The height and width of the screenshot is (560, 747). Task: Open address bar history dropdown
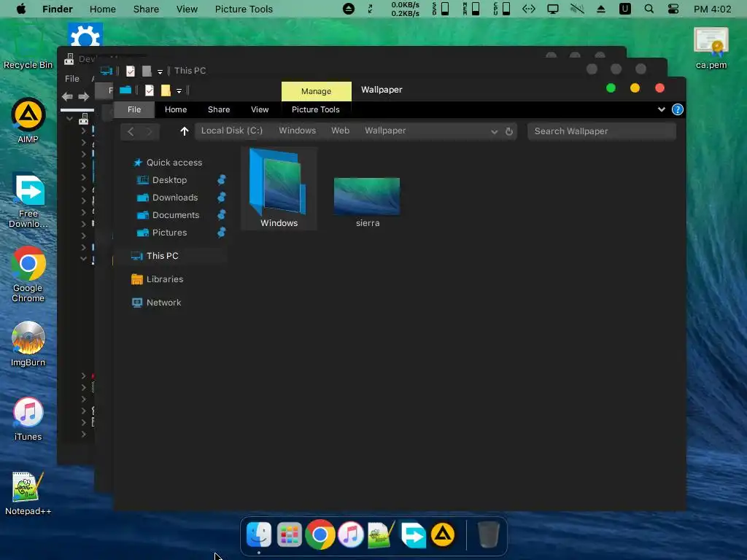tap(494, 131)
